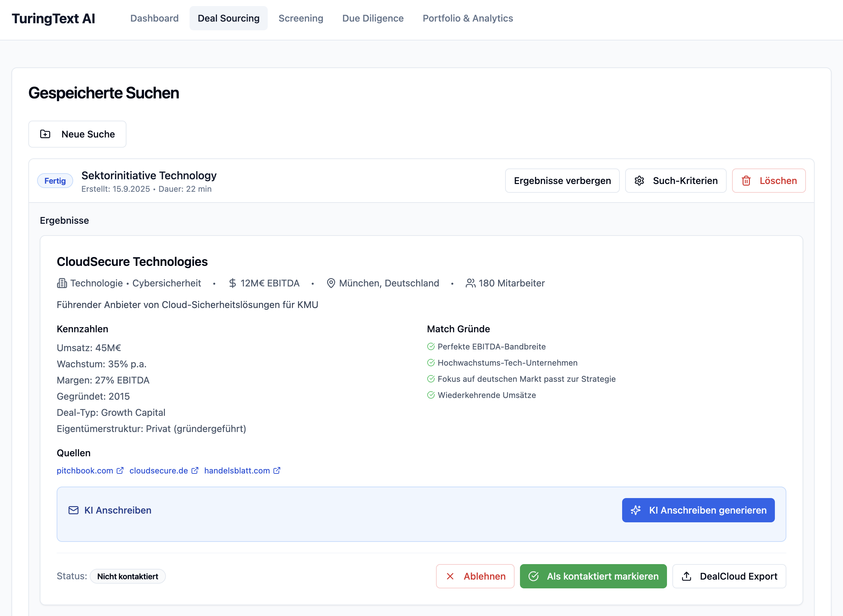Mark CloudSecure as contacted
This screenshot has height=616, width=843.
click(593, 576)
